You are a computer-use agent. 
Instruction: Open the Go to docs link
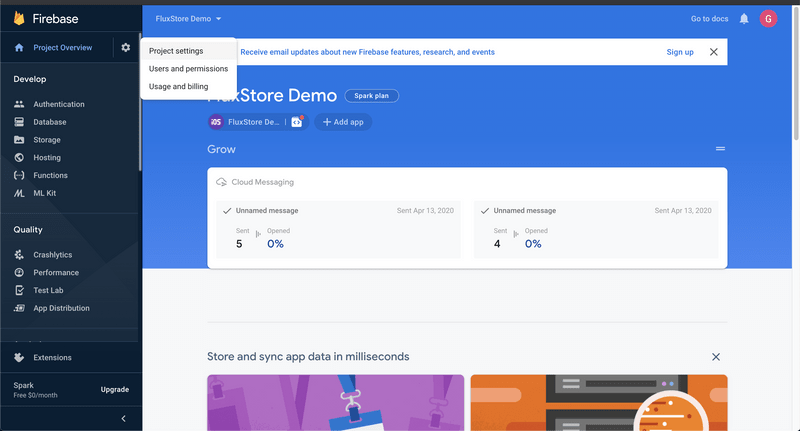pos(709,19)
